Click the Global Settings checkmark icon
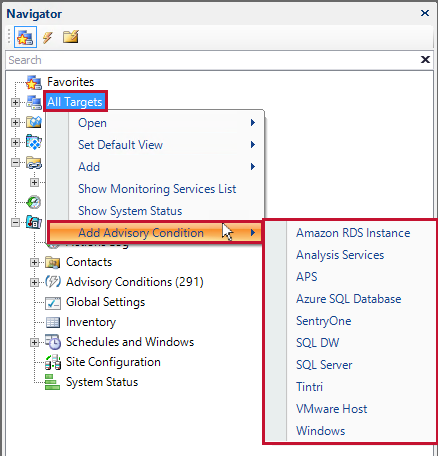Image resolution: width=438 pixels, height=456 pixels. 53,303
